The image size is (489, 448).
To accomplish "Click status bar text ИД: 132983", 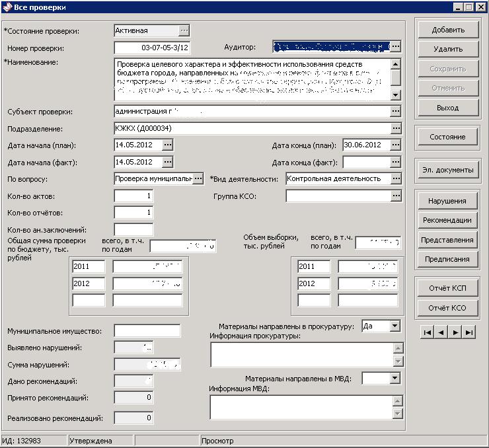I will [22, 441].
